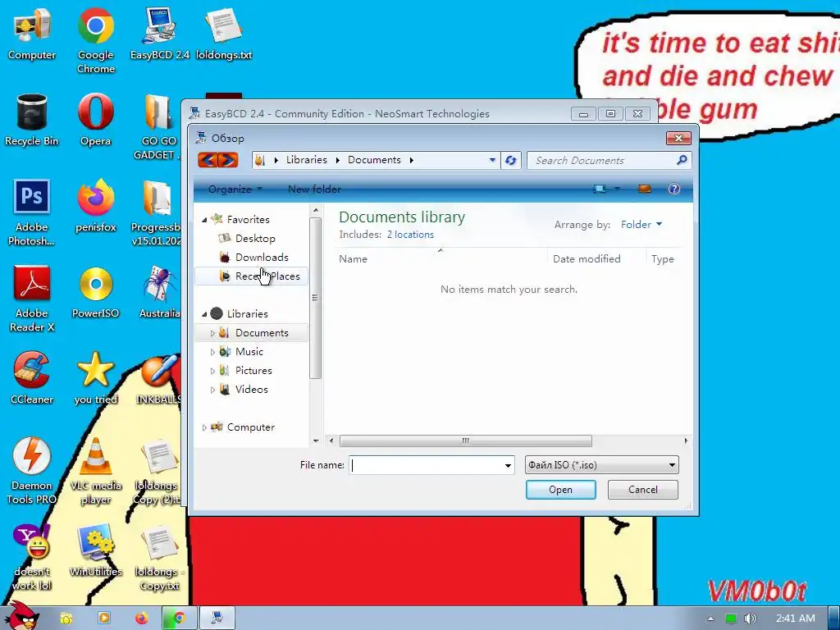This screenshot has width=840, height=630.
Task: Click the navigation pane vertical scrollbar
Action: click(x=315, y=298)
